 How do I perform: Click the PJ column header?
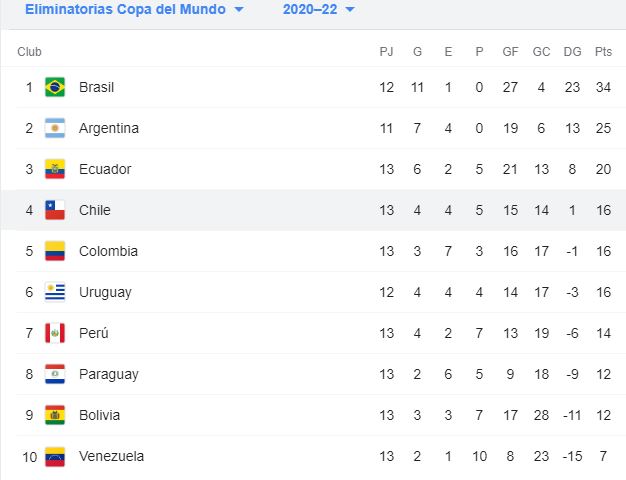tap(386, 52)
